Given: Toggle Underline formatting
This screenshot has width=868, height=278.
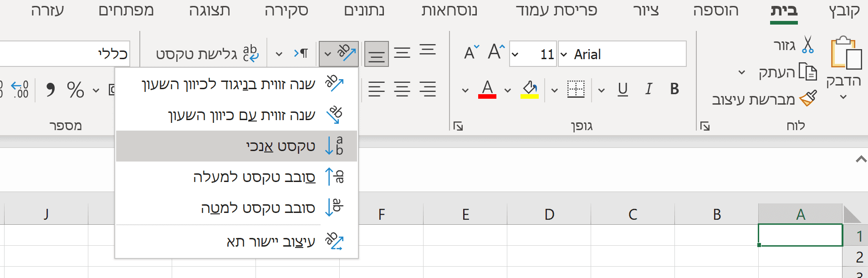Looking at the screenshot, I should (623, 89).
